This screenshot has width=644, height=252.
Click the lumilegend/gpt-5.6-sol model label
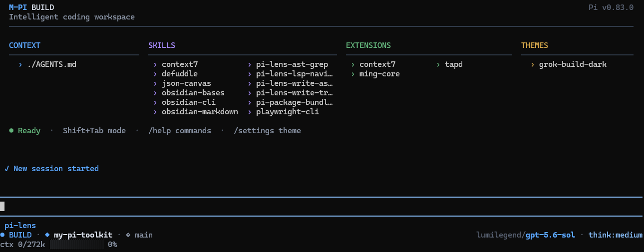click(526, 235)
